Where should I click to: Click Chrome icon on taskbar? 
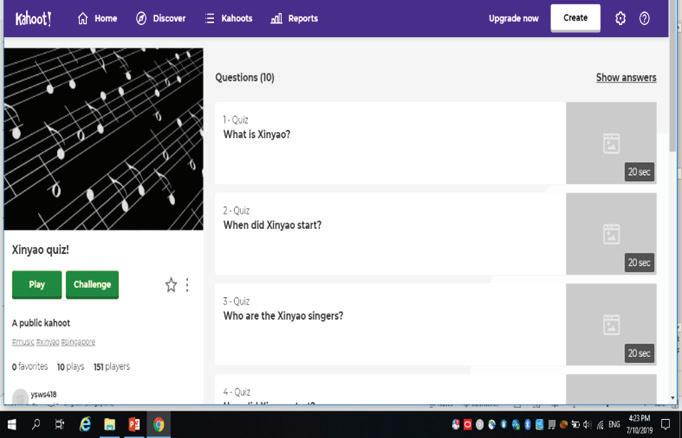pos(159,424)
